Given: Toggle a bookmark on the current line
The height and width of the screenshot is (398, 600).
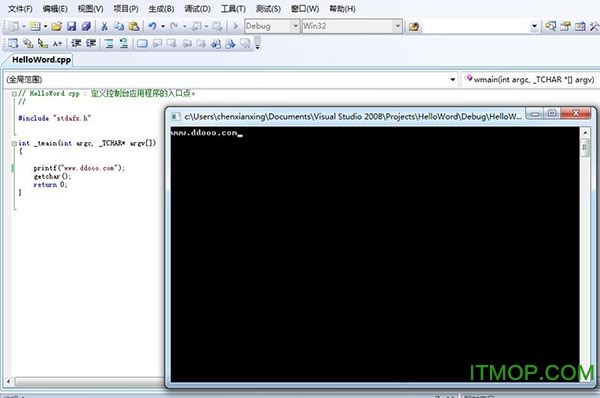Looking at the screenshot, I should tap(142, 44).
